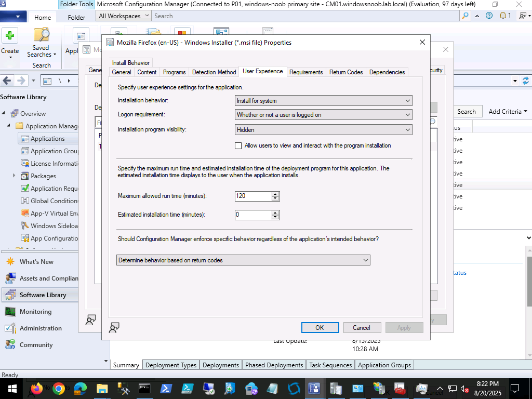Click the refresh icon by address bar

526,81
